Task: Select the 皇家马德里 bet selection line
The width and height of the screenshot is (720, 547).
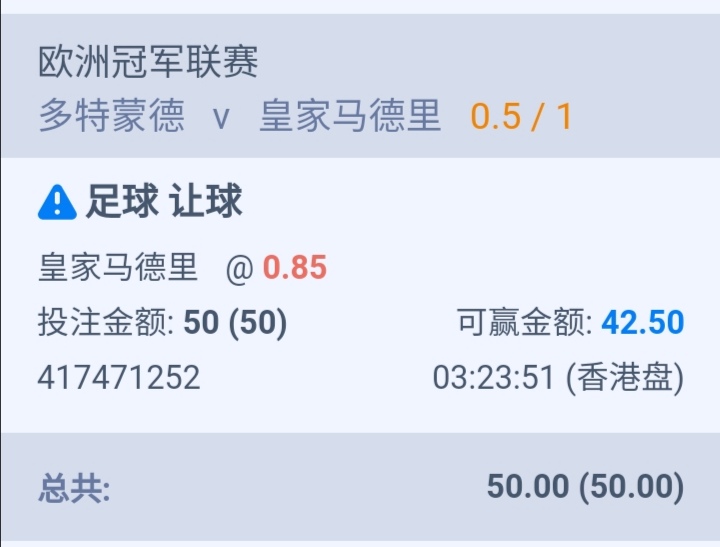Action: pos(118,268)
